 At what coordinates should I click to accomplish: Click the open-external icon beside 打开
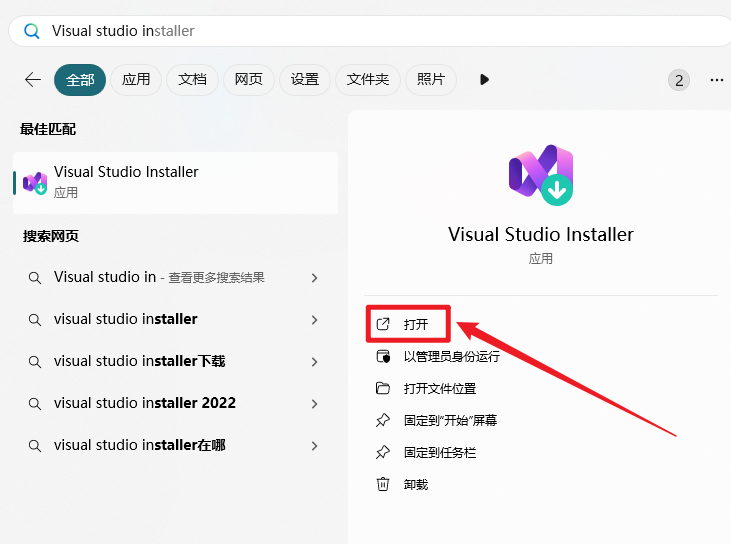tap(383, 324)
